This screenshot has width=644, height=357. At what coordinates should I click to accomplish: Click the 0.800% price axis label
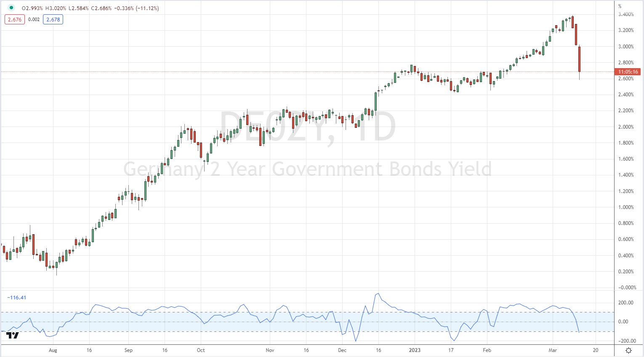[x=626, y=223]
